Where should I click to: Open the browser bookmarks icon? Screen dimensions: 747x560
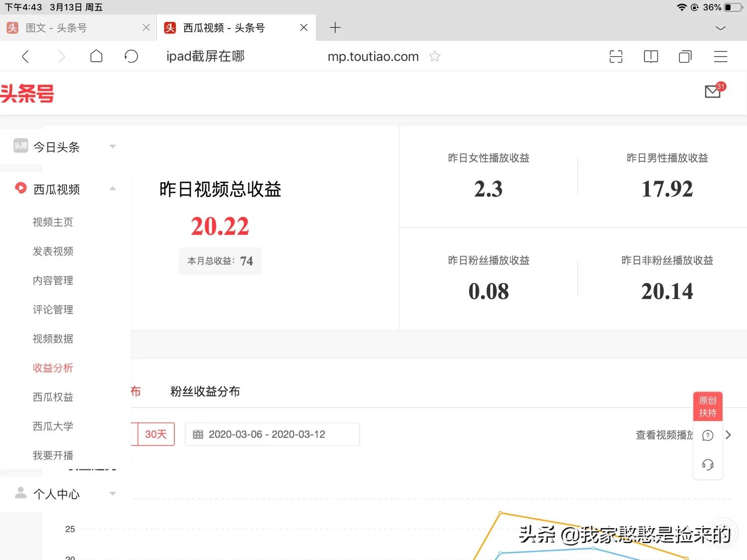tap(650, 56)
